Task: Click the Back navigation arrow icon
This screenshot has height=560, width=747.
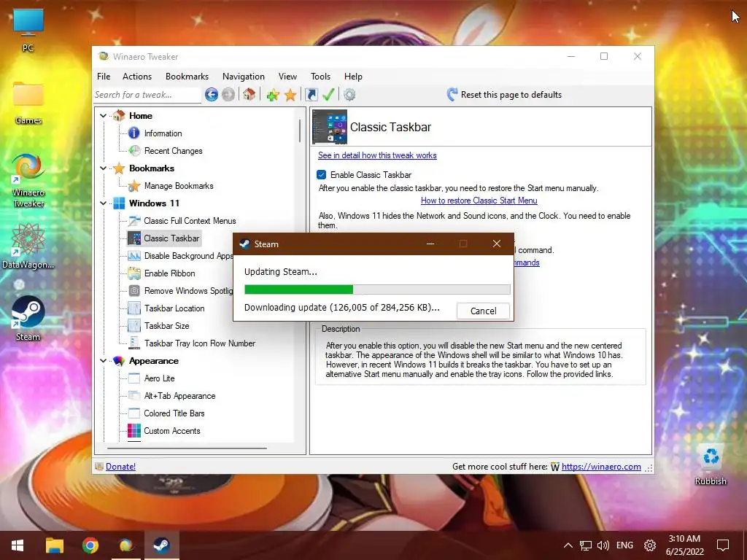Action: (x=212, y=95)
